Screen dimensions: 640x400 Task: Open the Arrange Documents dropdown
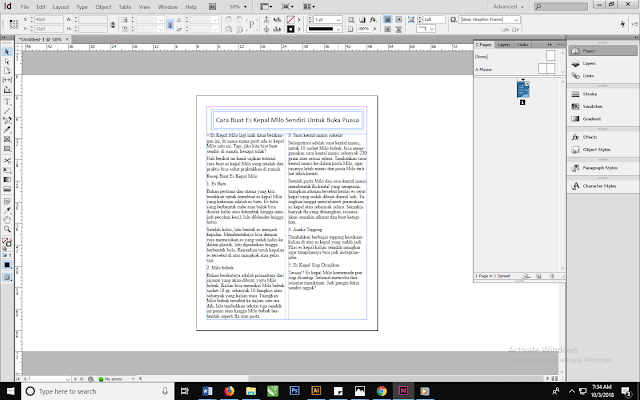pyautogui.click(x=309, y=7)
